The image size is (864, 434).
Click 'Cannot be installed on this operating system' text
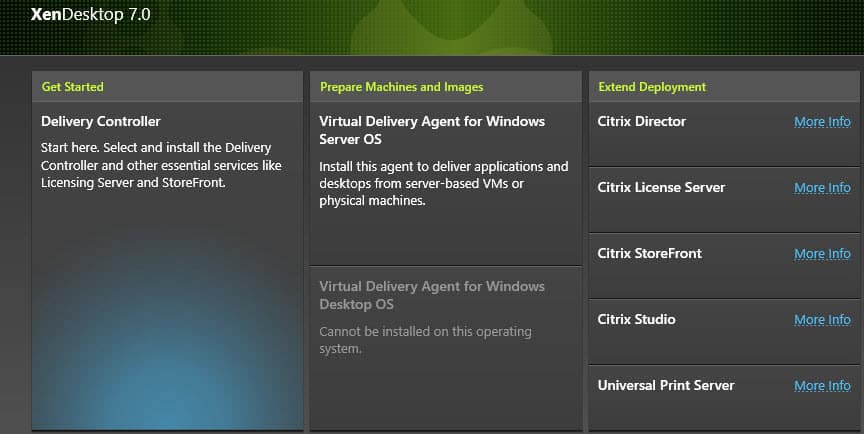(425, 340)
